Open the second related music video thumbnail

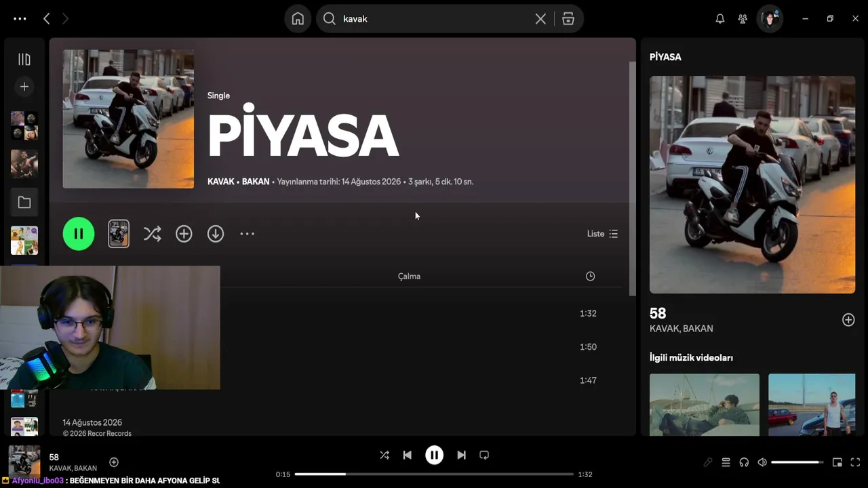812,405
